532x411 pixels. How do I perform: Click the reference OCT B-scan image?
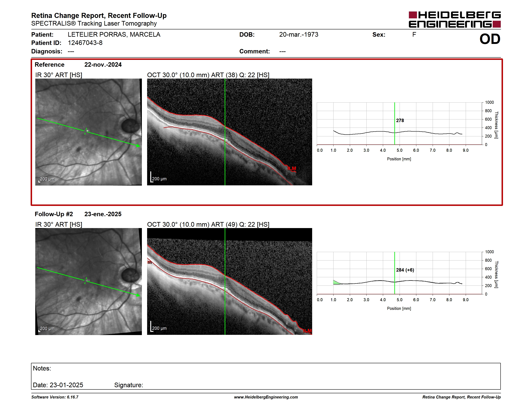coord(230,132)
